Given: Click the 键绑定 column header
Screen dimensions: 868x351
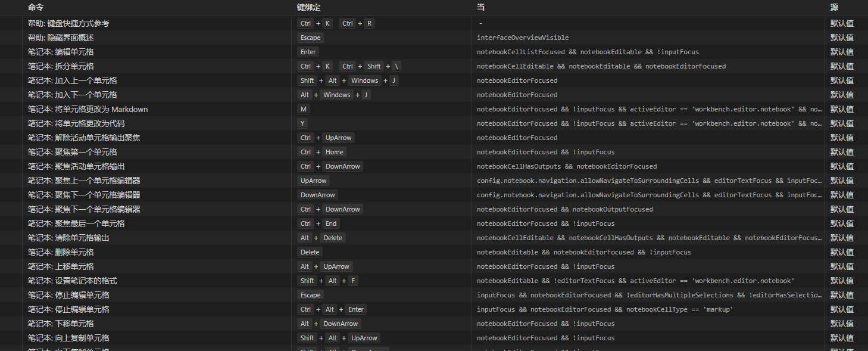Looking at the screenshot, I should coord(304,7).
